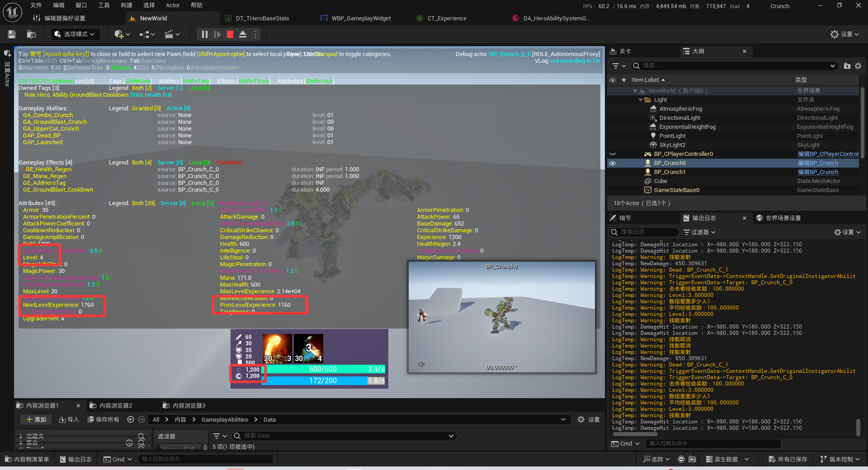Click 保存所有 save all button
Screen dimensions: 868x470
point(104,420)
